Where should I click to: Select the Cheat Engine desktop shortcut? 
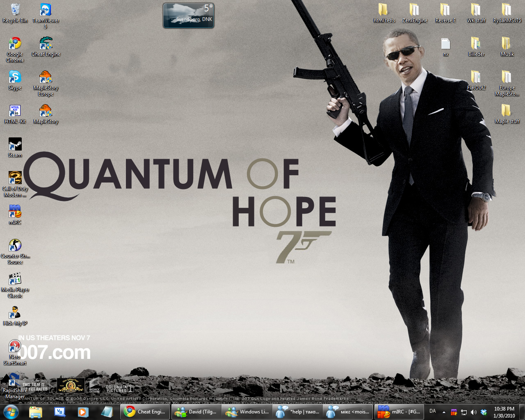click(46, 47)
